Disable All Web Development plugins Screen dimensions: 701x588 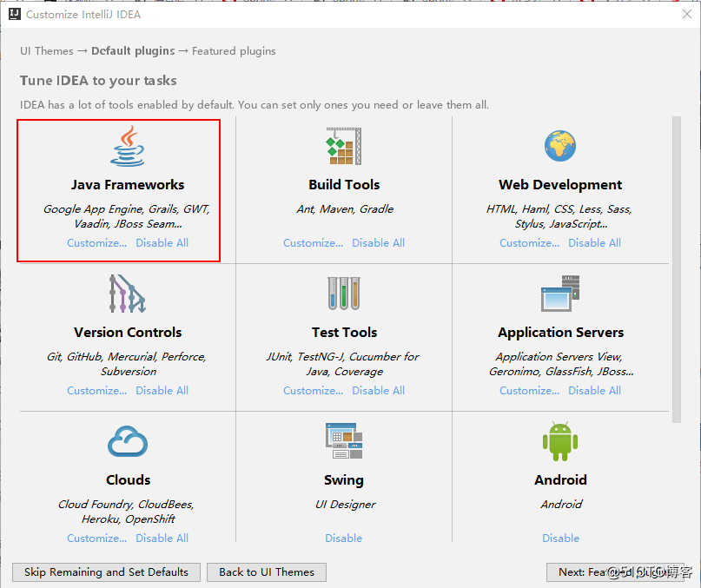click(595, 243)
